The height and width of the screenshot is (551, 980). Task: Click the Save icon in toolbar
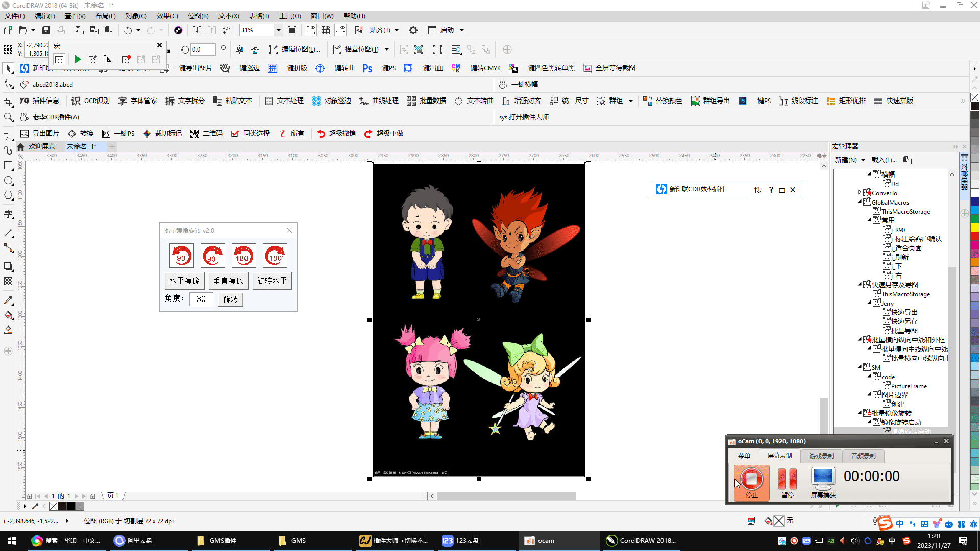click(46, 30)
